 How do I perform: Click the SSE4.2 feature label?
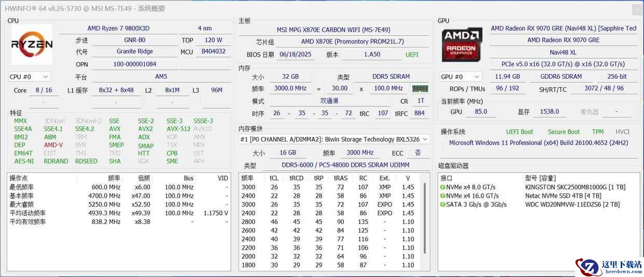click(x=85, y=129)
